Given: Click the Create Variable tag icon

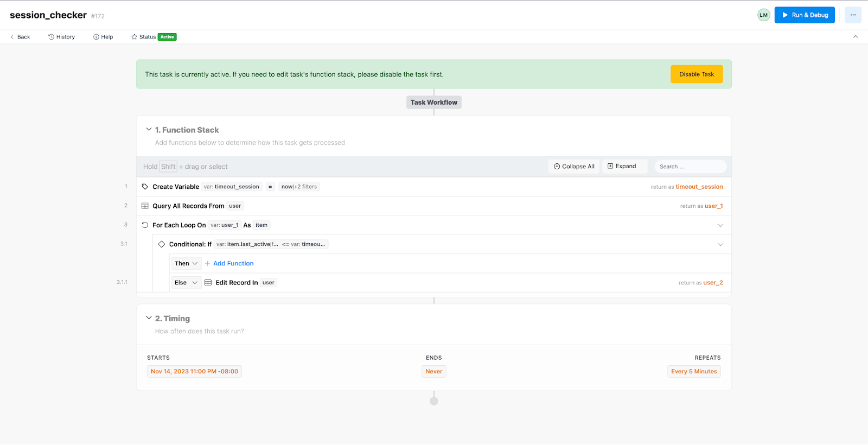Looking at the screenshot, I should (145, 187).
